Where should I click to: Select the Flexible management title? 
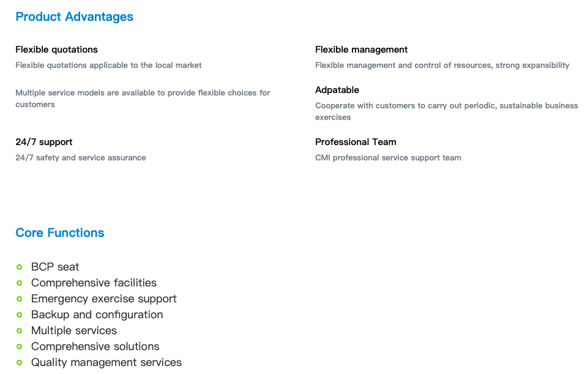(361, 50)
